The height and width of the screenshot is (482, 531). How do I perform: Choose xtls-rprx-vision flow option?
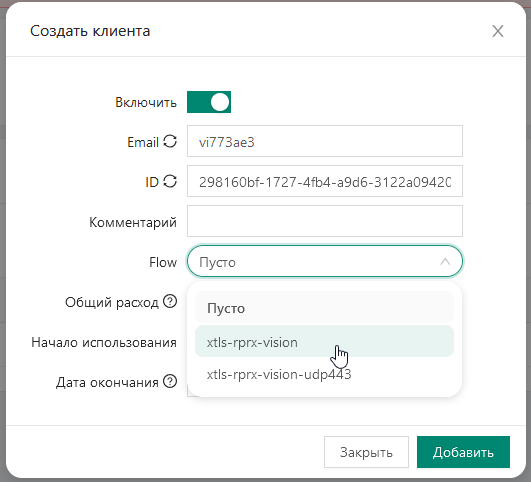(x=324, y=341)
